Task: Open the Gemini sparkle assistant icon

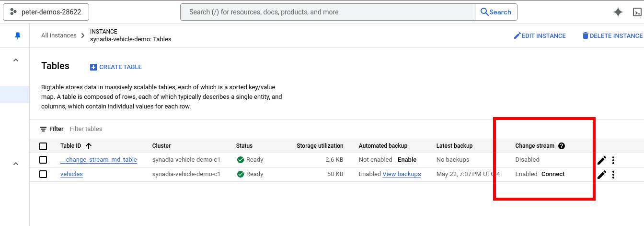Action: click(618, 12)
